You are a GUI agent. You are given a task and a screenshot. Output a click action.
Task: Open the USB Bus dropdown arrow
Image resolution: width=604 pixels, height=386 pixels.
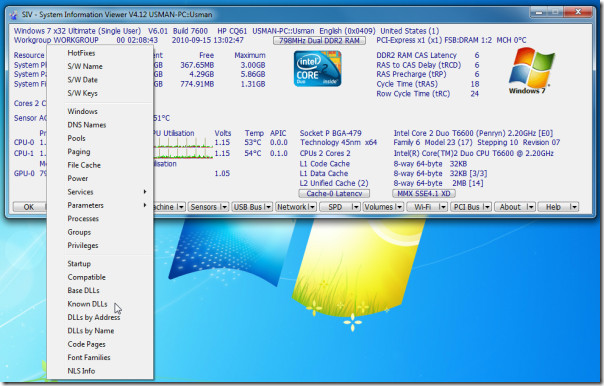pyautogui.click(x=268, y=207)
